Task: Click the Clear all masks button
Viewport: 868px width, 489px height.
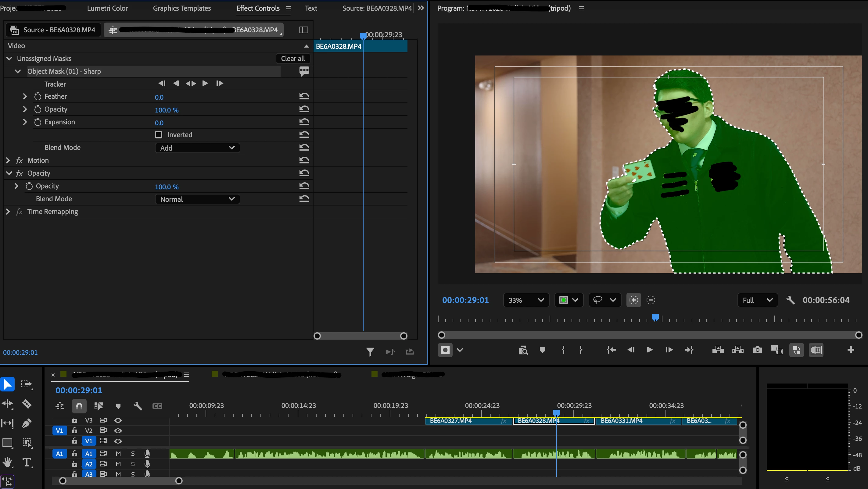Action: pos(292,58)
